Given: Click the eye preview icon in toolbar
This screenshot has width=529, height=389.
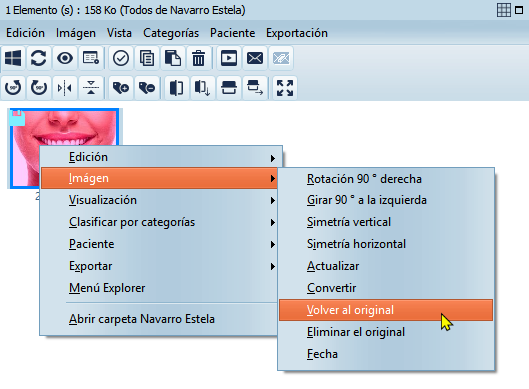Looking at the screenshot, I should pyautogui.click(x=65, y=58).
